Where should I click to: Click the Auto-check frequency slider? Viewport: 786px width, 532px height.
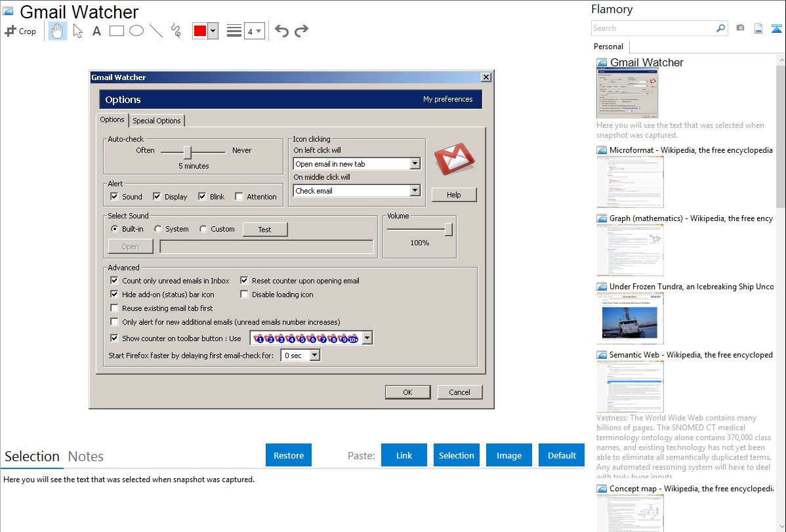(188, 152)
